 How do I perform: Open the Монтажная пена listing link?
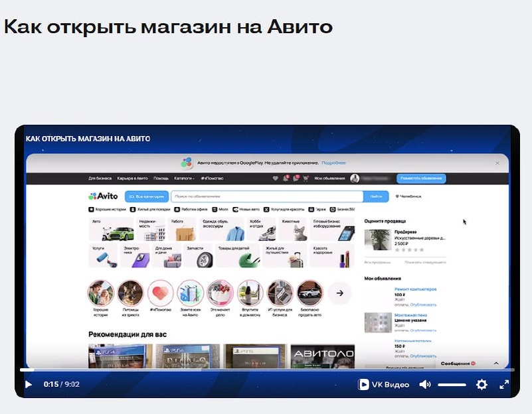410,315
